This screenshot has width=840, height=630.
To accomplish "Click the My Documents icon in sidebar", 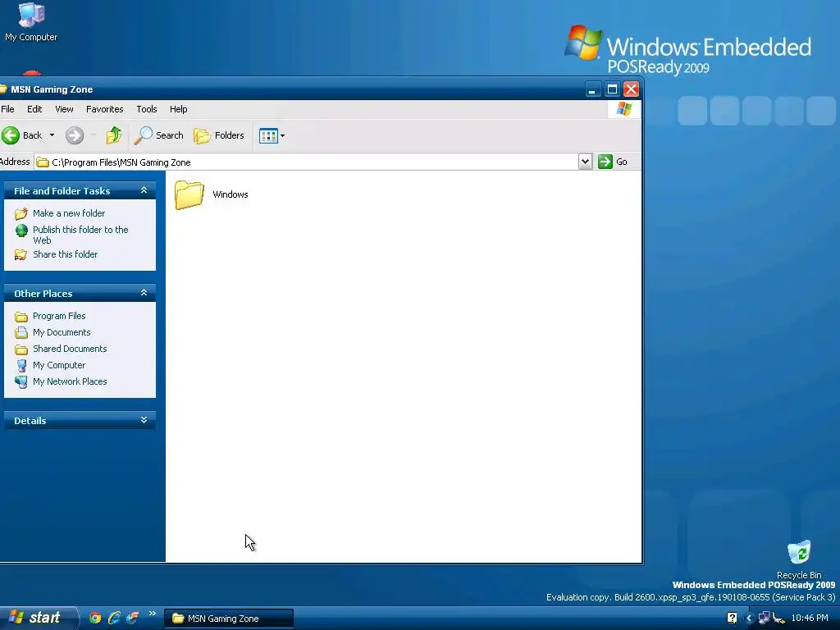I will pyautogui.click(x=21, y=333).
